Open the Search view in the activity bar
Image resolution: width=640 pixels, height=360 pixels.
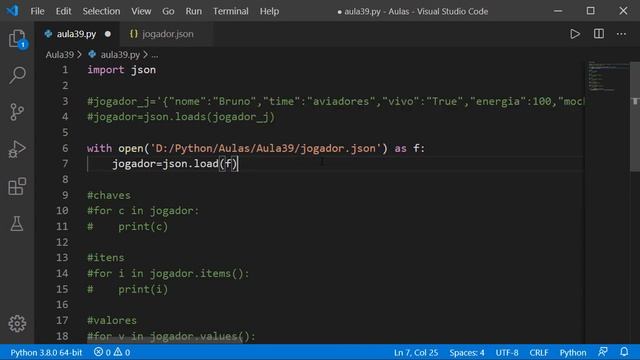[x=17, y=75]
